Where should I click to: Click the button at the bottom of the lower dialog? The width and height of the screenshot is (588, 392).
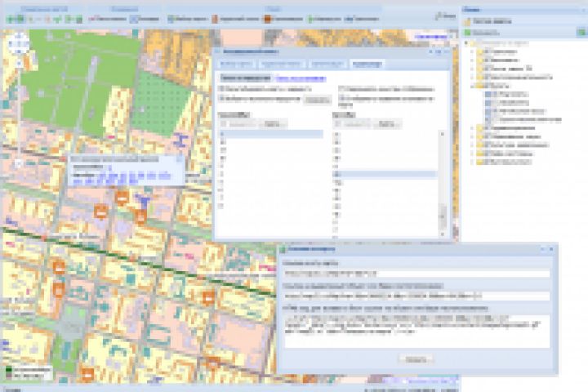point(416,359)
